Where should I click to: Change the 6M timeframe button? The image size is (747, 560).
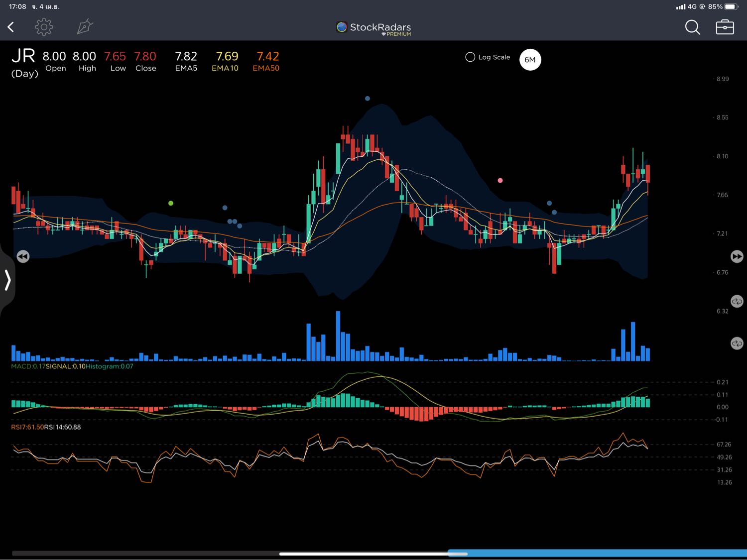point(530,60)
